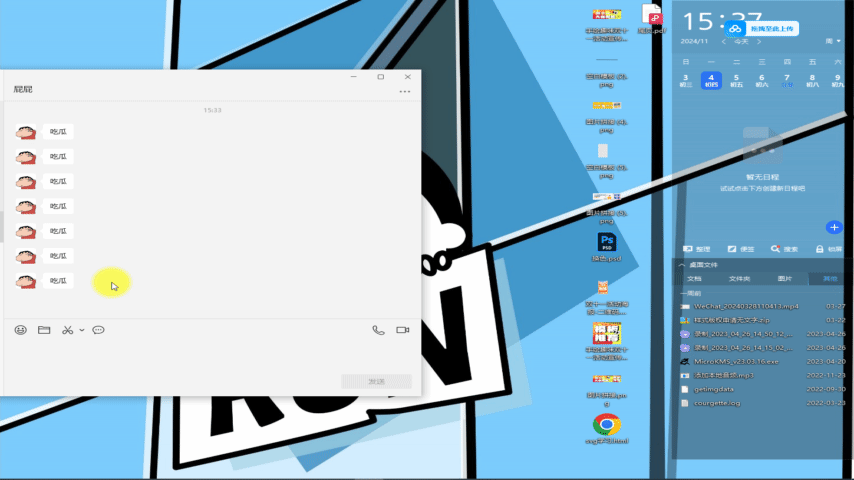Select date 8 in the calendar
This screenshot has height=480, width=854.
point(812,81)
